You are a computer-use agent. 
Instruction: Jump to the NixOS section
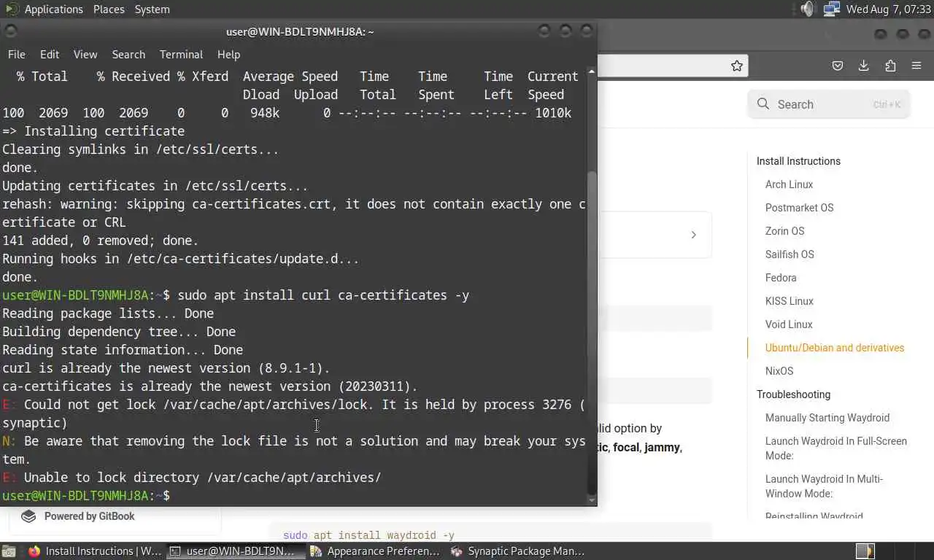click(779, 371)
